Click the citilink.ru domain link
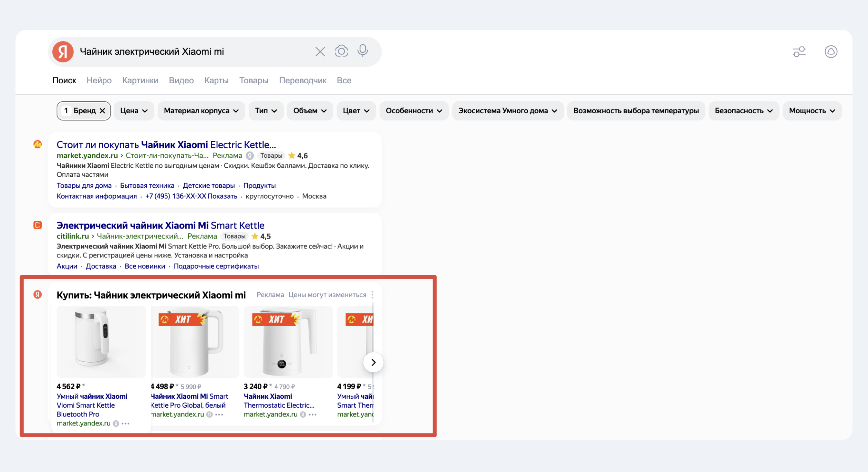Image resolution: width=868 pixels, height=472 pixels. 73,236
